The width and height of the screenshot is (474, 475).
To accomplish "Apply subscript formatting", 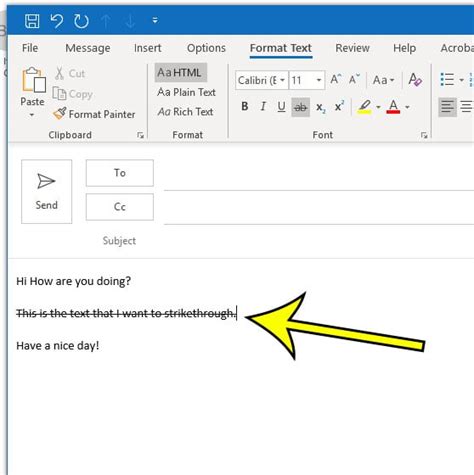I will click(320, 107).
